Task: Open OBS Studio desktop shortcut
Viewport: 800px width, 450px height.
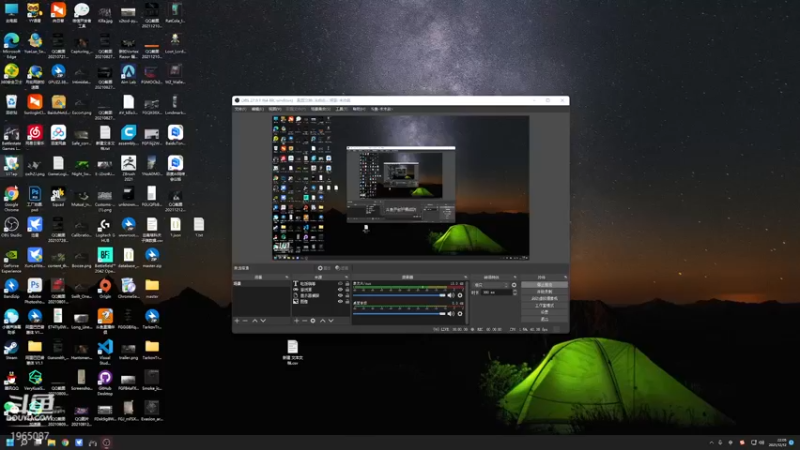Action: pos(11,225)
